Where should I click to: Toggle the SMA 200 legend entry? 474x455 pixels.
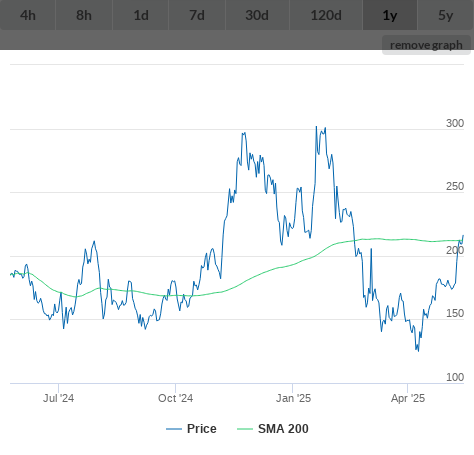point(283,429)
